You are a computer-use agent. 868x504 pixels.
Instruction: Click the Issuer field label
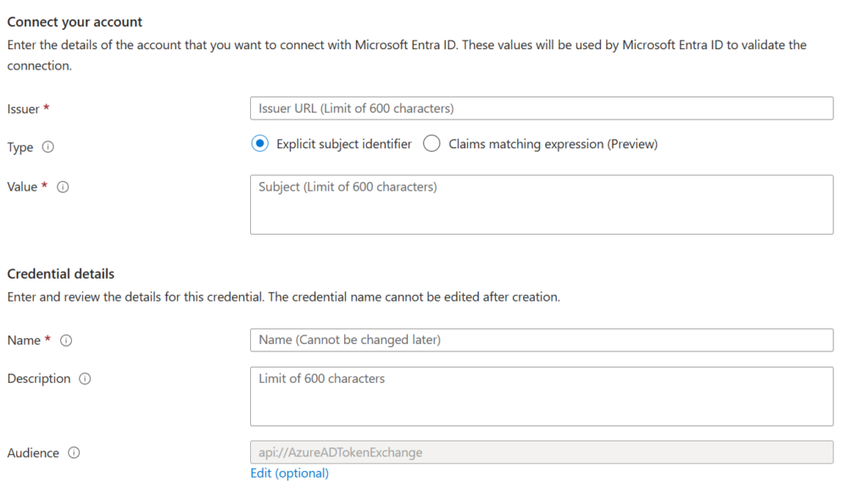tap(22, 108)
